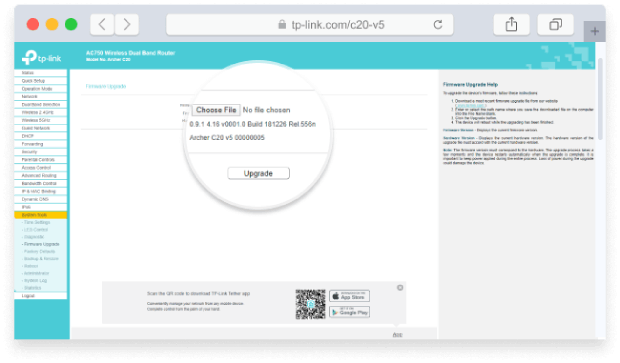
Task: Open Reboot under System Tools
Action: pyautogui.click(x=31, y=266)
